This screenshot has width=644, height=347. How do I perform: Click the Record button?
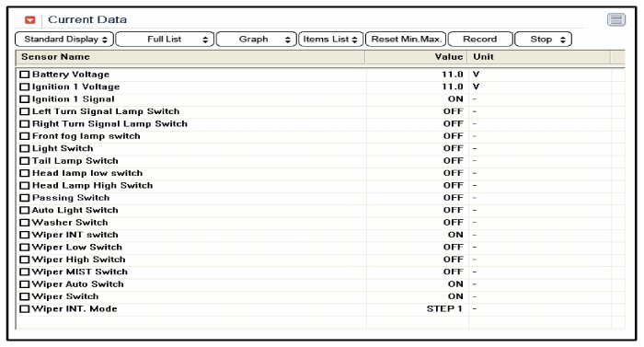coord(480,40)
